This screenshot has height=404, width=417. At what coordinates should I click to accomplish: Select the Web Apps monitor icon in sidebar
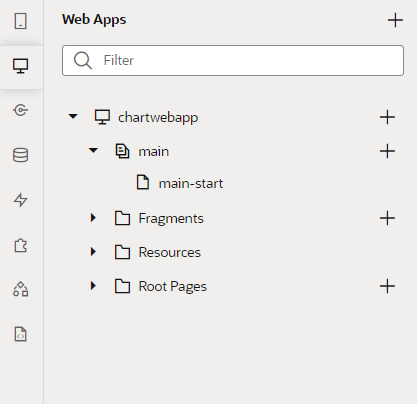[21, 66]
